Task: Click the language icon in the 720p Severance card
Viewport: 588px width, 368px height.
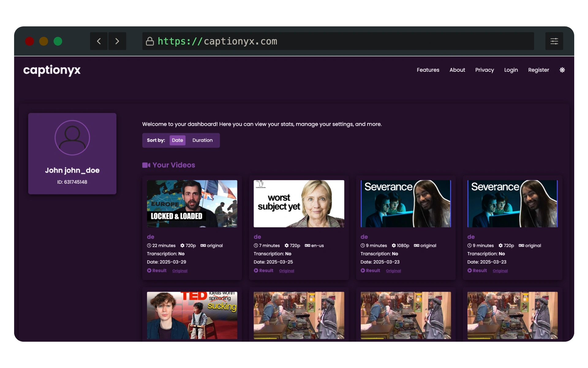Action: pos(521,246)
